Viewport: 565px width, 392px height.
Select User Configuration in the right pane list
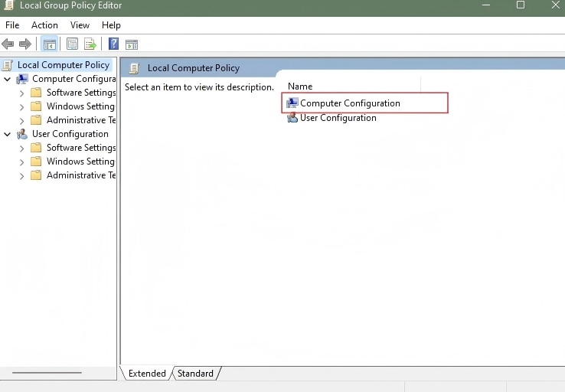coord(338,118)
